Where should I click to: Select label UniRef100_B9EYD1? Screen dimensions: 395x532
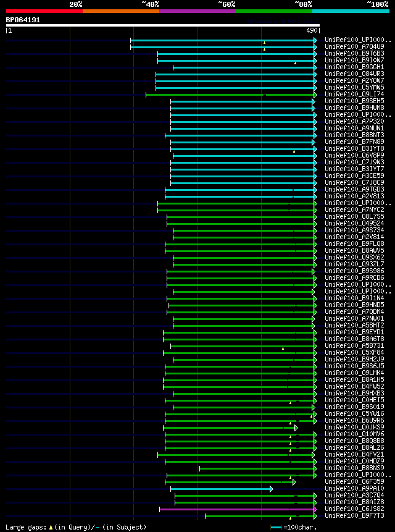pyautogui.click(x=354, y=332)
